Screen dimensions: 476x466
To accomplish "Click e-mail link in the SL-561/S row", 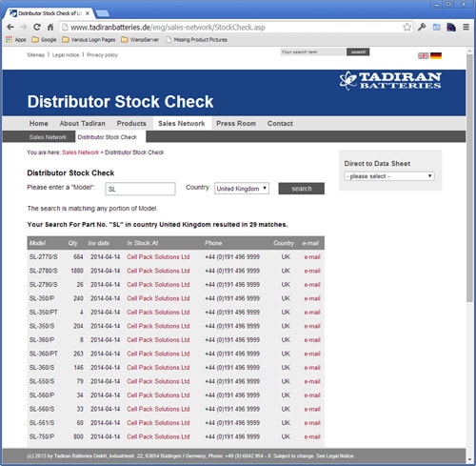I will (x=312, y=423).
